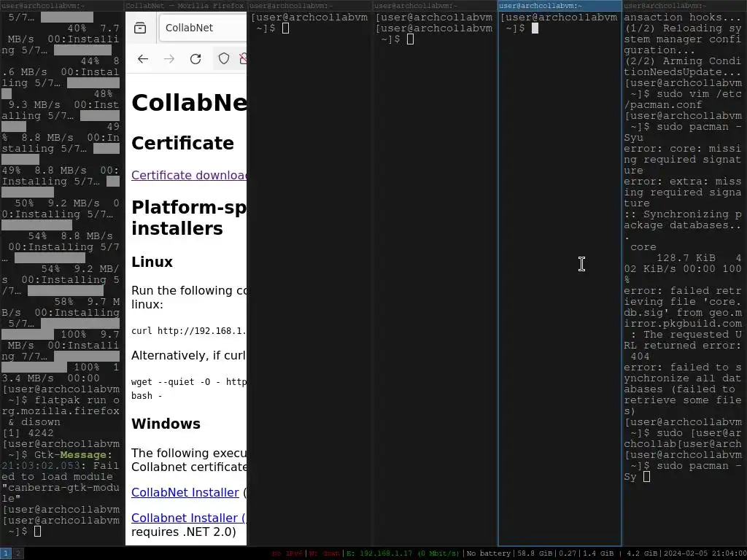Go forward in Firefox
747x560 pixels.
coord(169,58)
